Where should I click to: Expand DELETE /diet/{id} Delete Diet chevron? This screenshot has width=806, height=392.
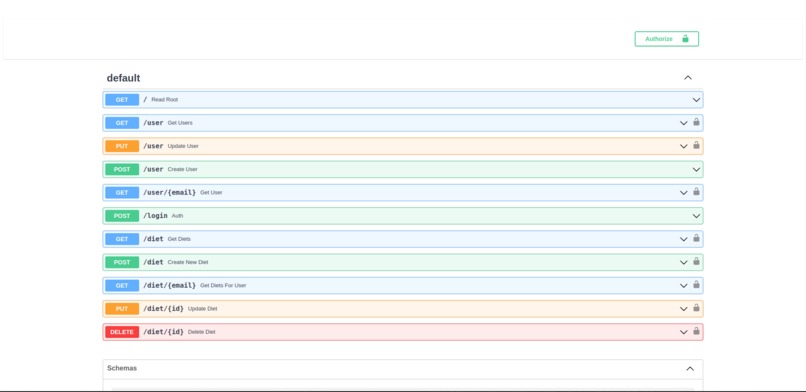point(684,332)
